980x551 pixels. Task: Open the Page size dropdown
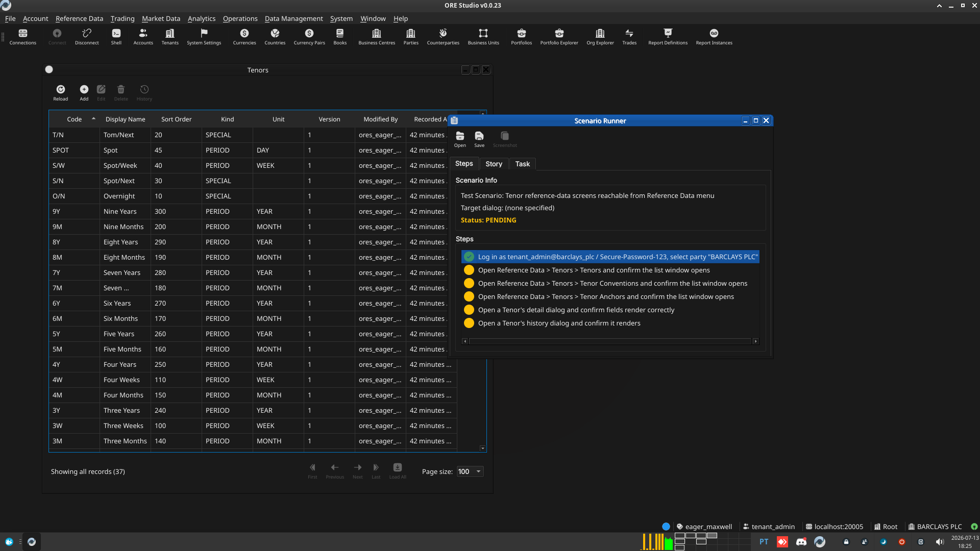[470, 471]
